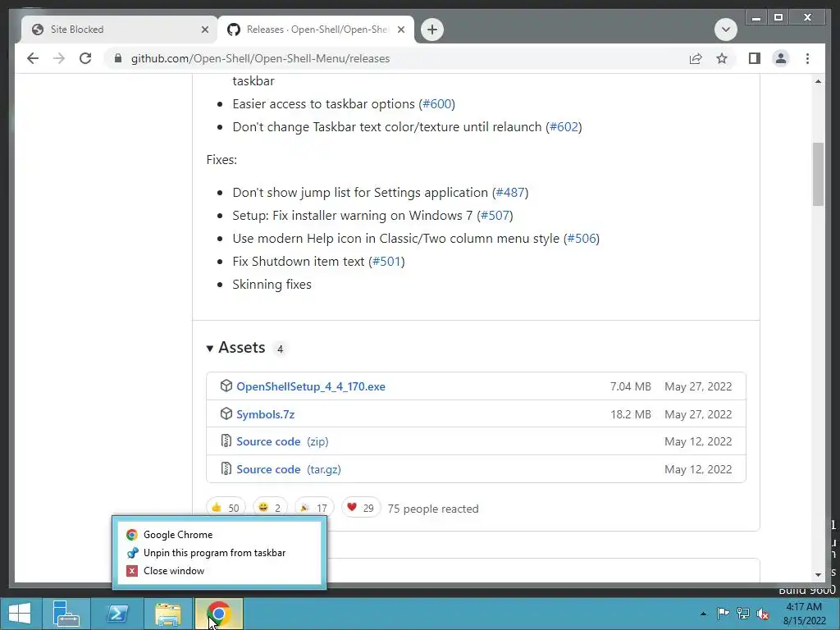Open issue link #602

tap(564, 127)
